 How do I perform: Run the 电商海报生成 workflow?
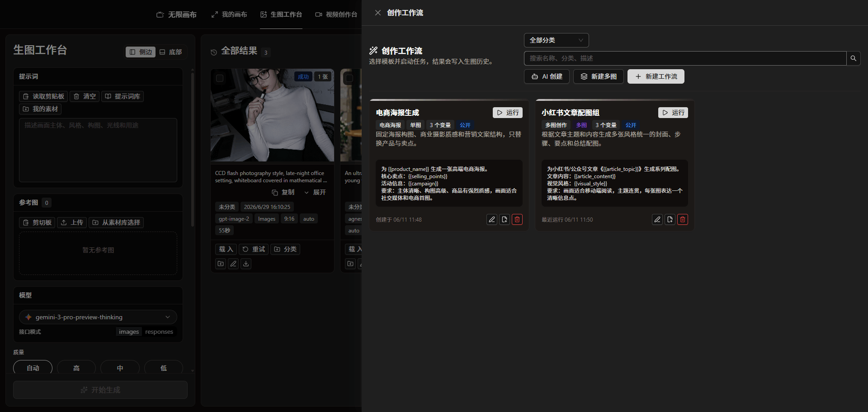pos(508,113)
